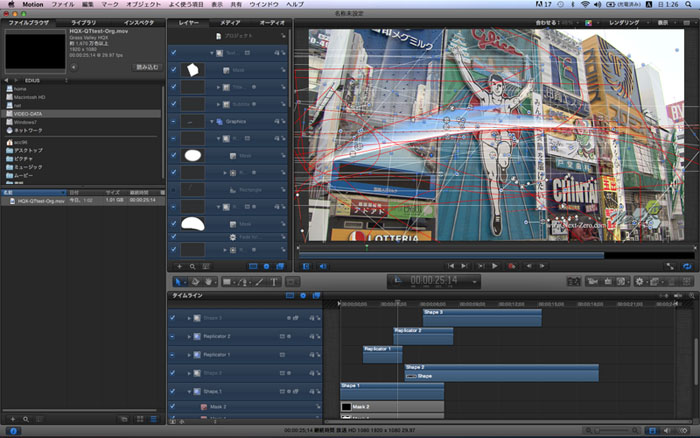Toggle the masks display icon in Layers footer
Screen dimensions: 700x438
tap(253, 267)
